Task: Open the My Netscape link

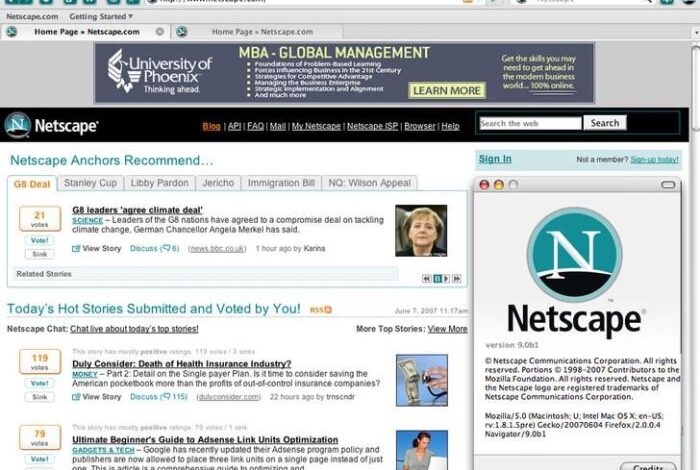Action: point(316,126)
